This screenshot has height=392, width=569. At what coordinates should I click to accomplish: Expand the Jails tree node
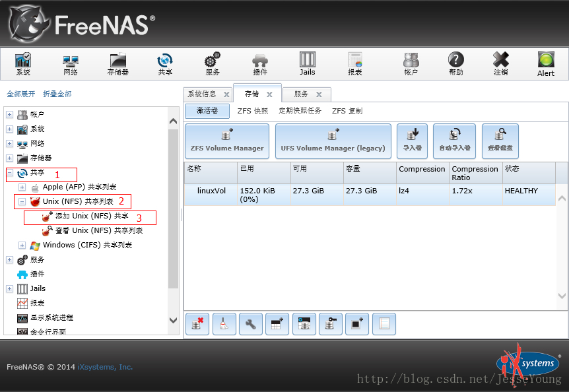(9, 288)
